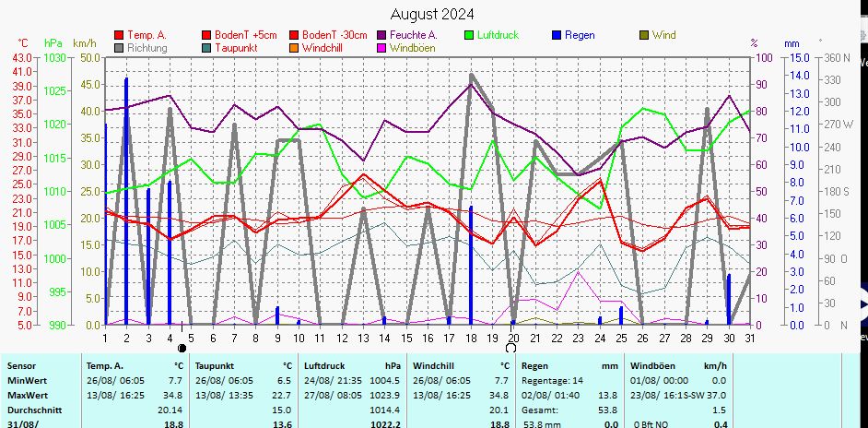
Task: Click the rain max value 13.8
Action: (609, 396)
